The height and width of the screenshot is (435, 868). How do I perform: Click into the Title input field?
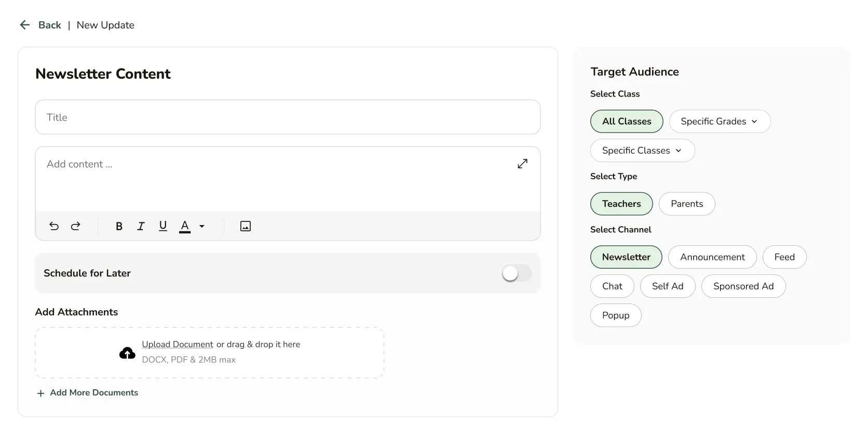288,117
